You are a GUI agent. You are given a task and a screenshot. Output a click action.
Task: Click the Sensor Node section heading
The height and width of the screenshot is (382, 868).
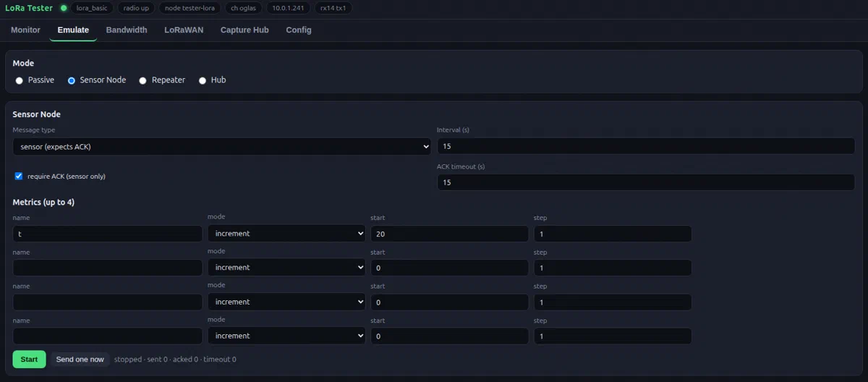(x=37, y=114)
